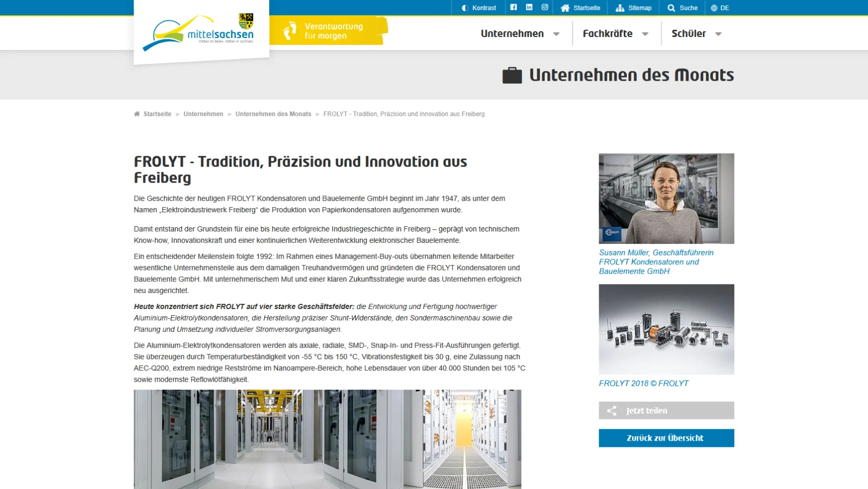This screenshot has height=489, width=868.
Task: Click the paragraph starting 'Ein entscheidender Meilenstein folgte 1992'
Action: point(327,274)
